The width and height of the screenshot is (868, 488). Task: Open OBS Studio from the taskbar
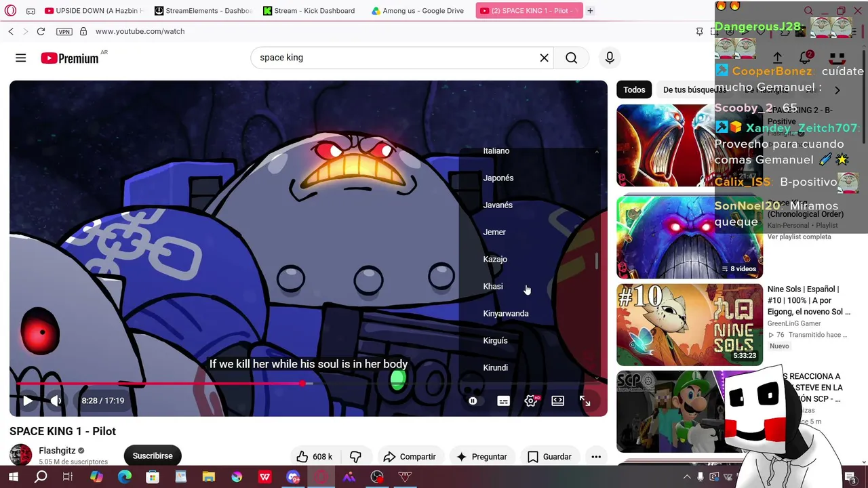click(x=377, y=477)
